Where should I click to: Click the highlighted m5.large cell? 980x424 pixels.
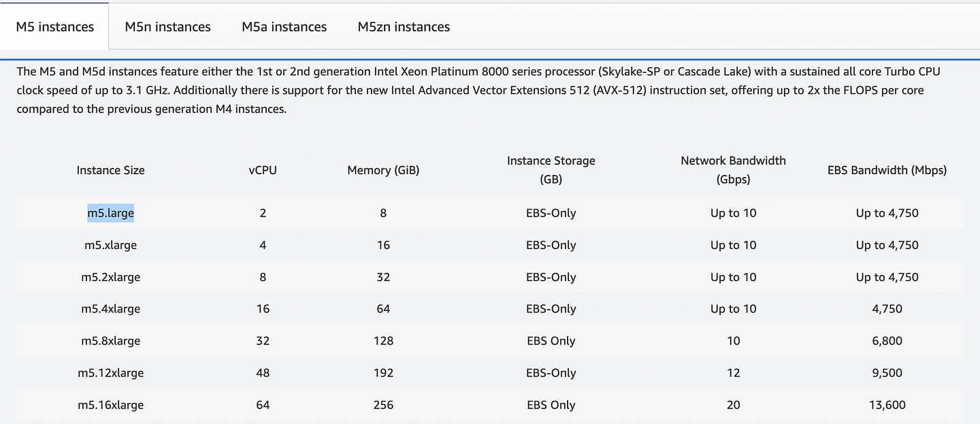(x=110, y=213)
